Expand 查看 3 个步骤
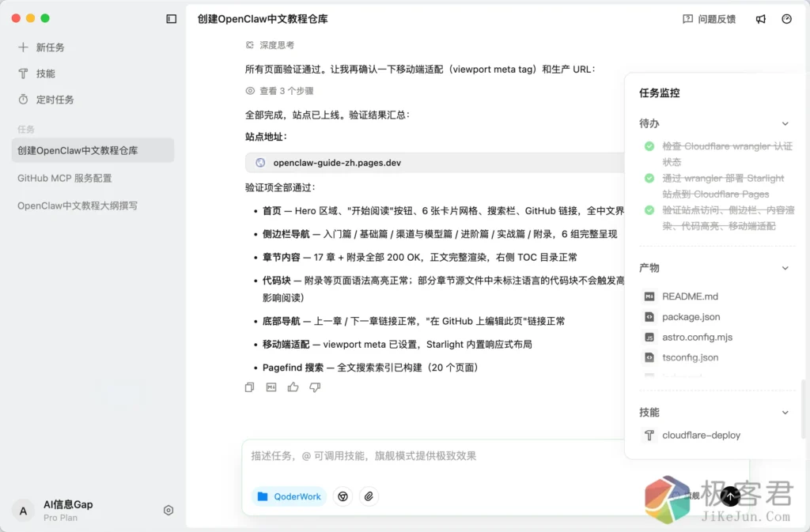The height and width of the screenshot is (532, 810). [279, 91]
